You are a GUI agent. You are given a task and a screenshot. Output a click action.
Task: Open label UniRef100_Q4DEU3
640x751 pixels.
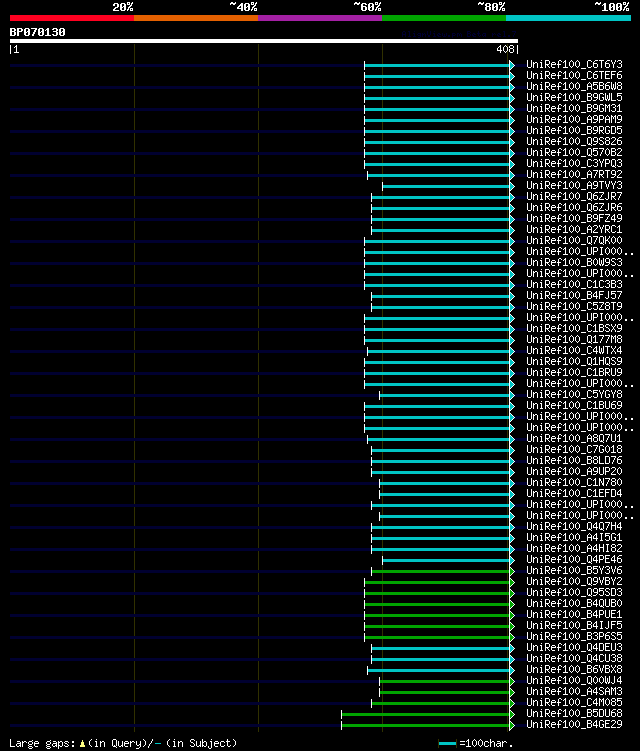[574, 648]
